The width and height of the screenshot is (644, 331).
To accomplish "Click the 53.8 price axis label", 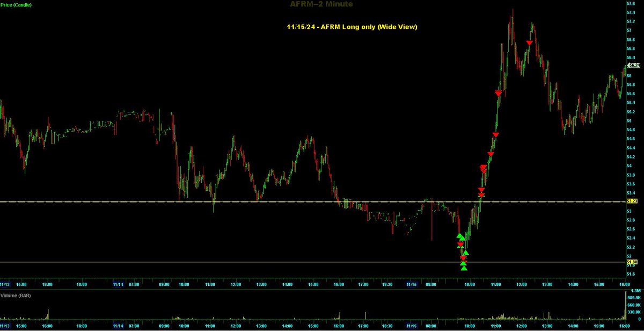I will (632, 175).
